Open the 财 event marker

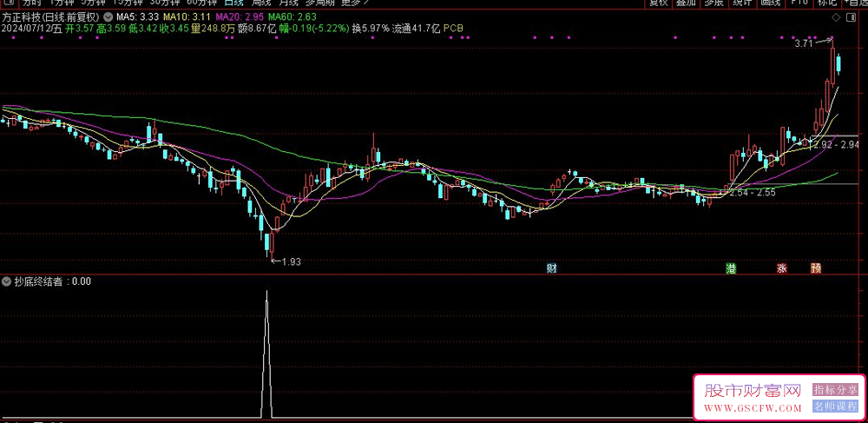coord(551,268)
